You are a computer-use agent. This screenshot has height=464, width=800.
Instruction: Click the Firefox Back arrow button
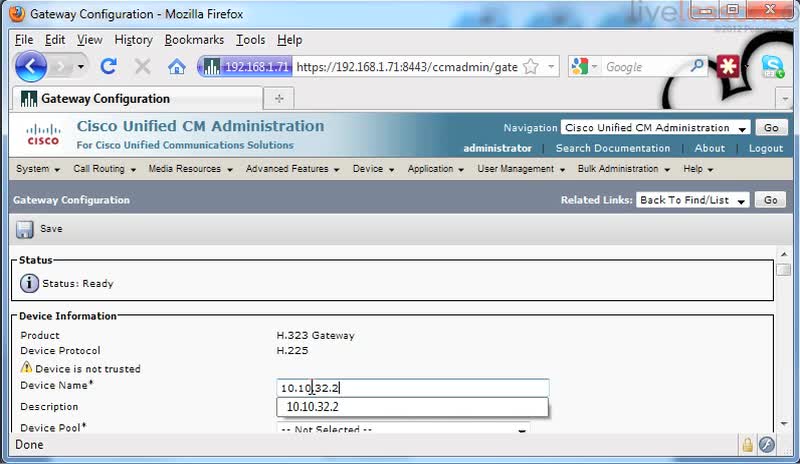tap(31, 66)
